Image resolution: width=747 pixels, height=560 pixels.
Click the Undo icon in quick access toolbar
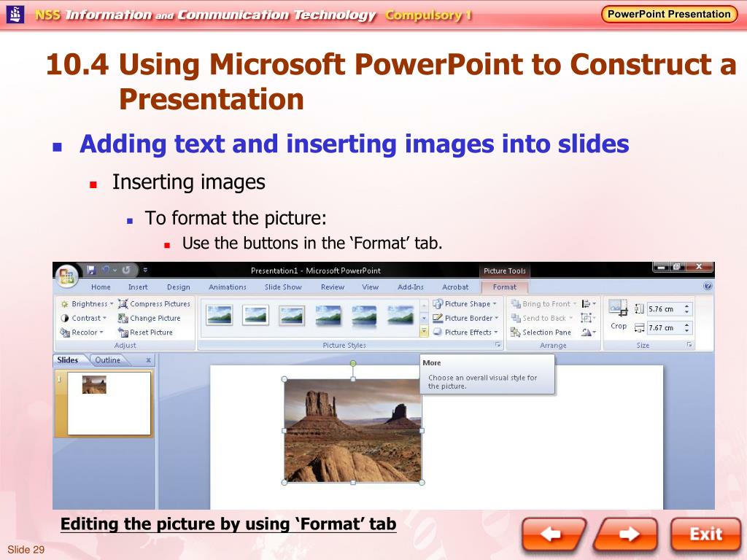tap(106, 270)
